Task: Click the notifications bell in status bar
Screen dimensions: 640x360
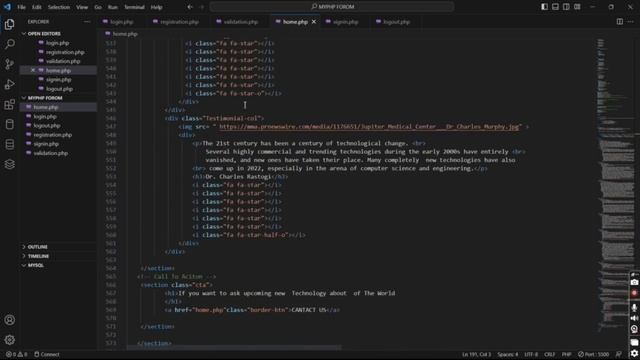Action: pos(619,354)
